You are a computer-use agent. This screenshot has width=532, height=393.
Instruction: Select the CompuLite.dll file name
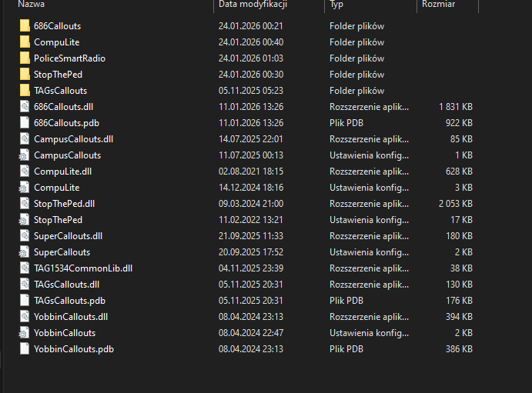(x=62, y=172)
